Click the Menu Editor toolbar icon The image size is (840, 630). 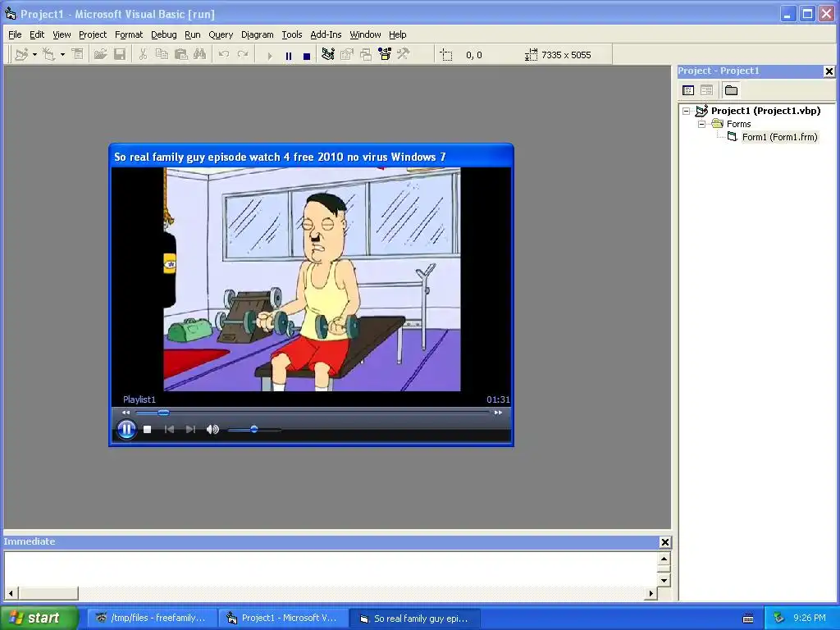click(78, 55)
